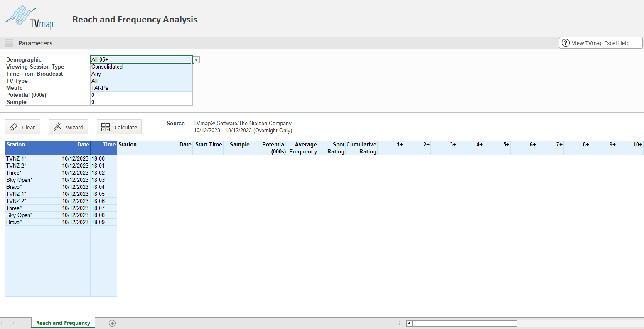Select the Bravo* row at 18:04

pos(61,187)
